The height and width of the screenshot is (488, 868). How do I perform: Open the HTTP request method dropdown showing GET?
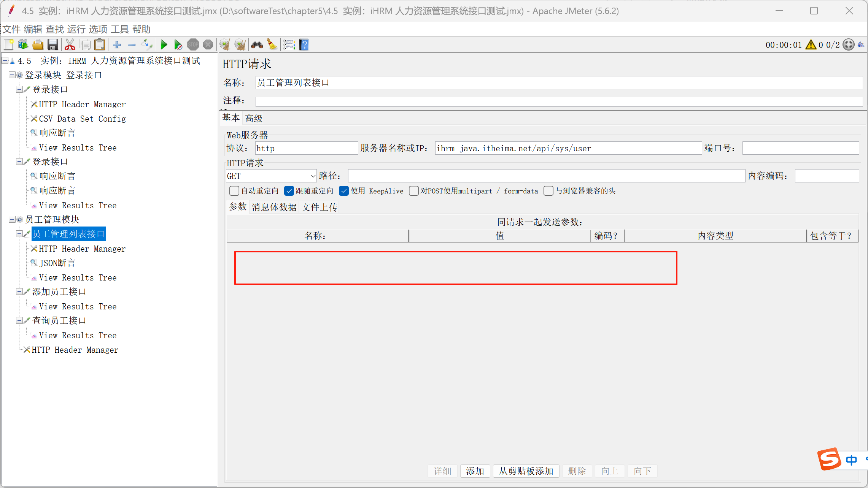(x=271, y=176)
